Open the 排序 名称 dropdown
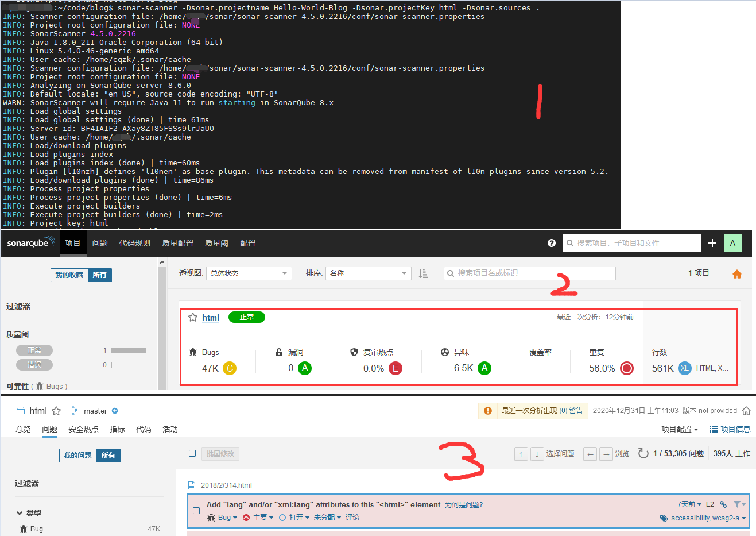The height and width of the screenshot is (536, 756). point(369,273)
